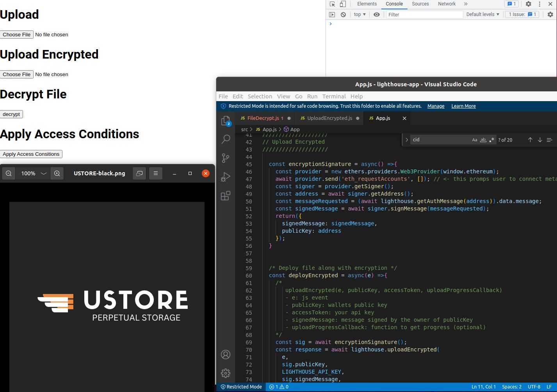Open DevTools settings gear in top bar

pyautogui.click(x=529, y=4)
